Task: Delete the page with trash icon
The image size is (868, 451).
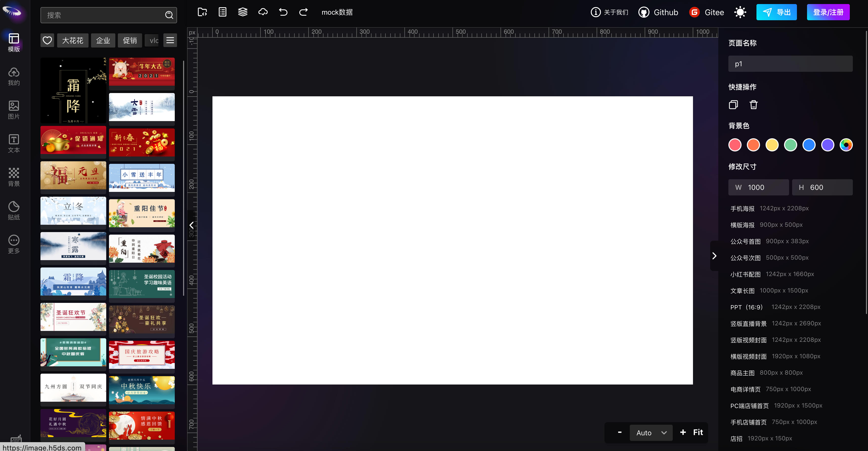Action: [753, 105]
